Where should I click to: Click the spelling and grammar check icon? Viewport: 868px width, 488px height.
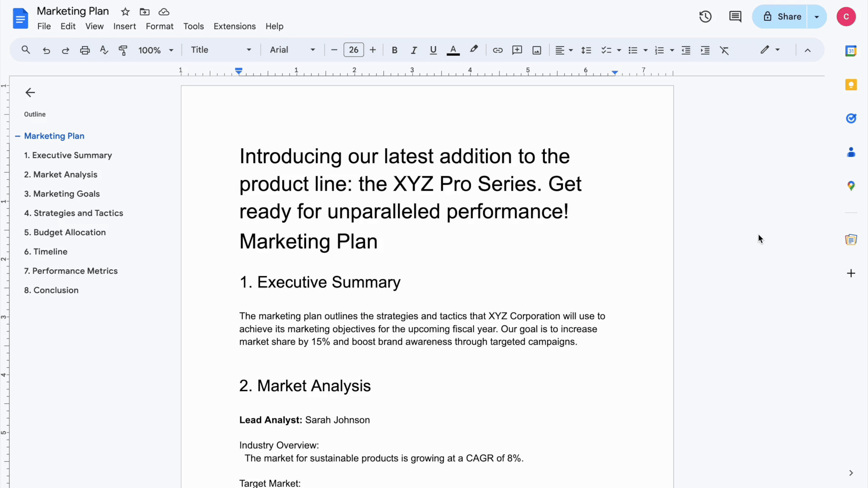pyautogui.click(x=104, y=50)
